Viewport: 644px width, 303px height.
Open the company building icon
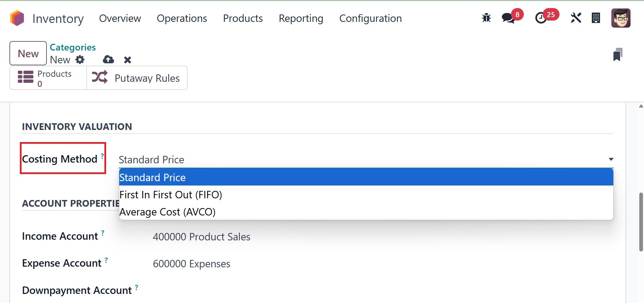click(596, 18)
